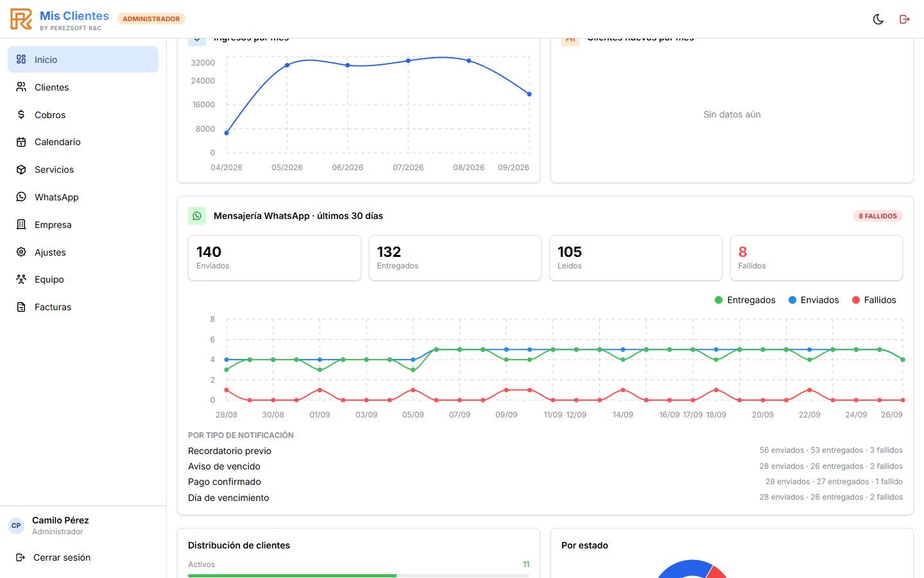Screen dimensions: 924x578
Task: Open the Clientes section in the sidebar
Action: click(83, 87)
